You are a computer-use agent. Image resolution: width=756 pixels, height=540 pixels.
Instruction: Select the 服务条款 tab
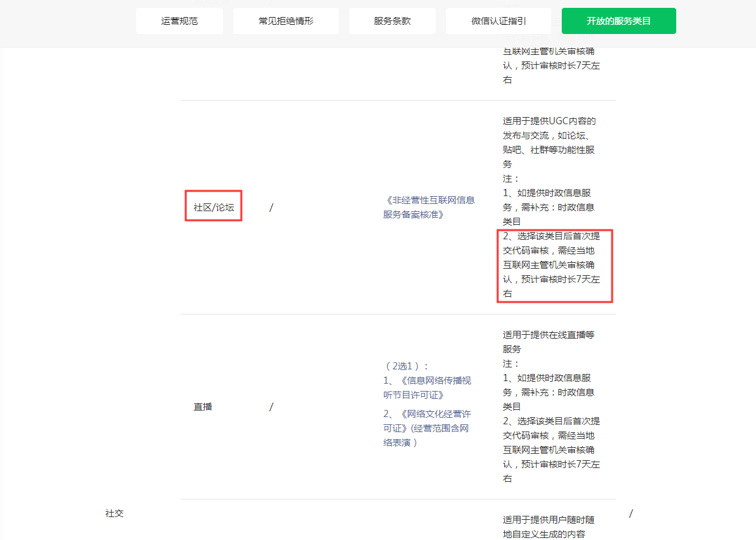coord(392,21)
